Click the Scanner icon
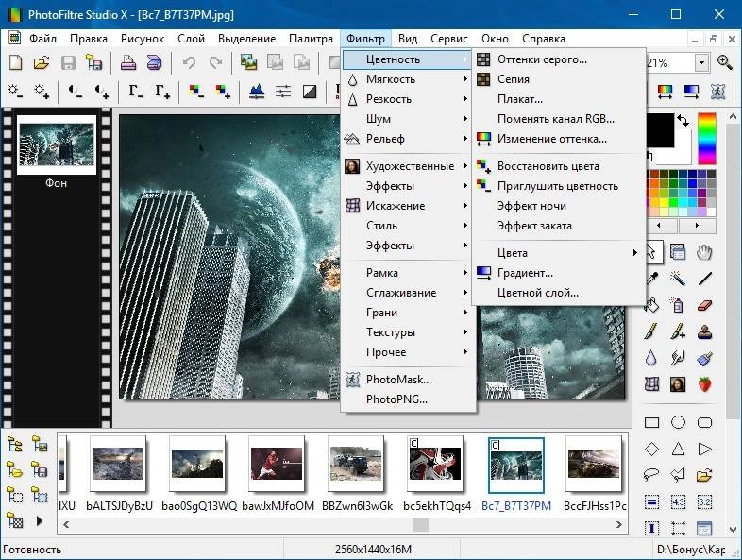742x560 pixels. point(154,62)
